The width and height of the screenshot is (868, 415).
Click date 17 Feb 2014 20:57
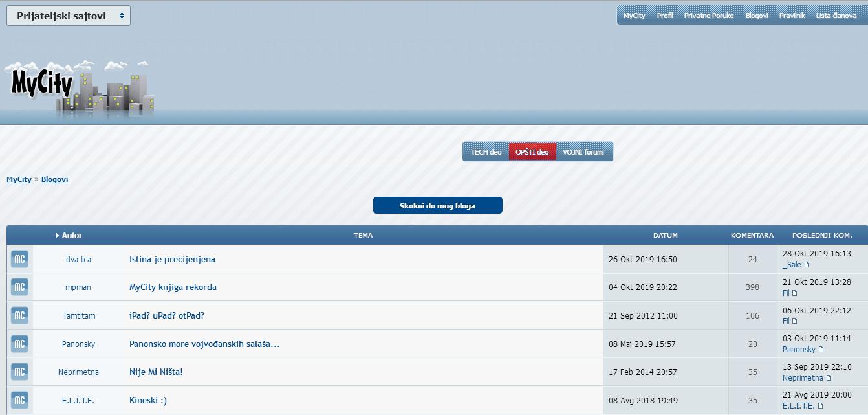[642, 372]
